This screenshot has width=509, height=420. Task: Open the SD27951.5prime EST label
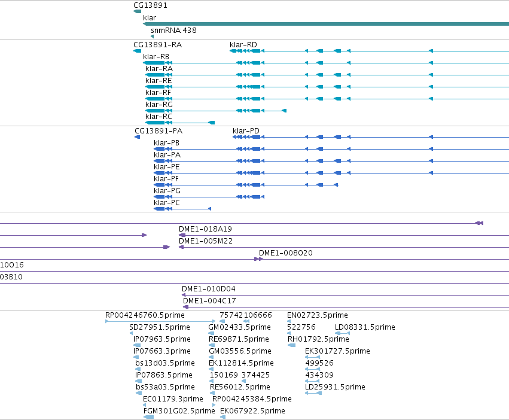pyautogui.click(x=160, y=328)
